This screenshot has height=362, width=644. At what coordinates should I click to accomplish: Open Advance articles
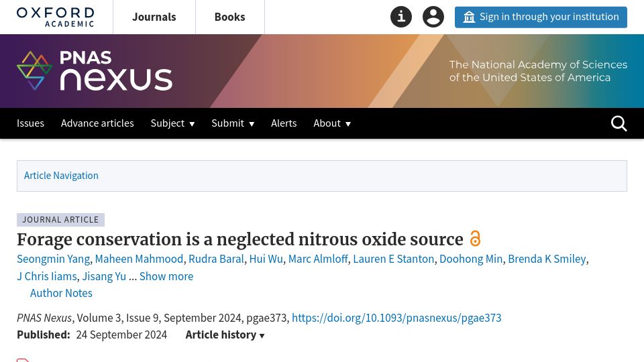click(x=97, y=123)
